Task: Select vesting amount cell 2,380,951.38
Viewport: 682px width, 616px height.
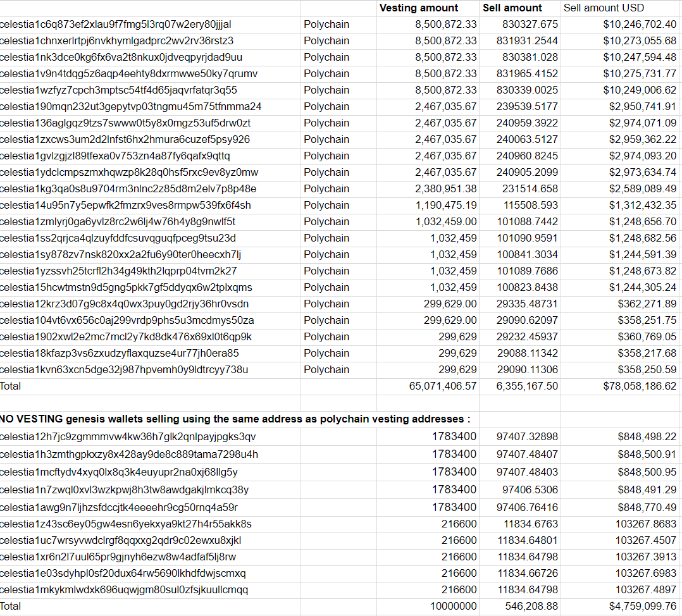Action: tap(445, 189)
